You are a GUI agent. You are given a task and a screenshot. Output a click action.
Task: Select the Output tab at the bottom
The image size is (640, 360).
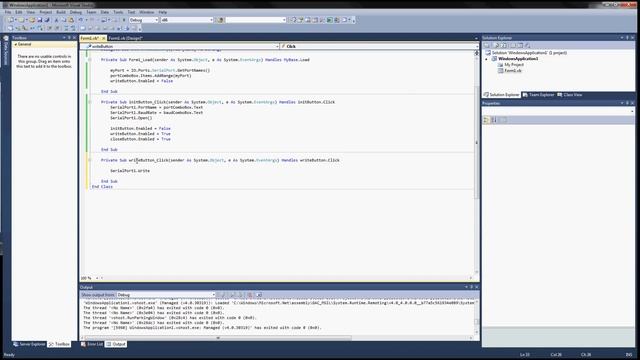pyautogui.click(x=116, y=344)
